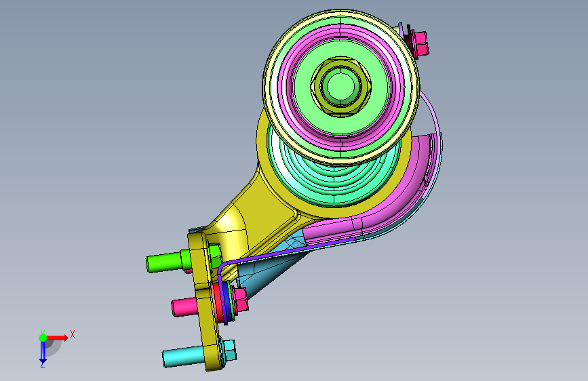Click the blue Z axis arrow on triad
This screenshot has height=381, width=588.
point(43,353)
